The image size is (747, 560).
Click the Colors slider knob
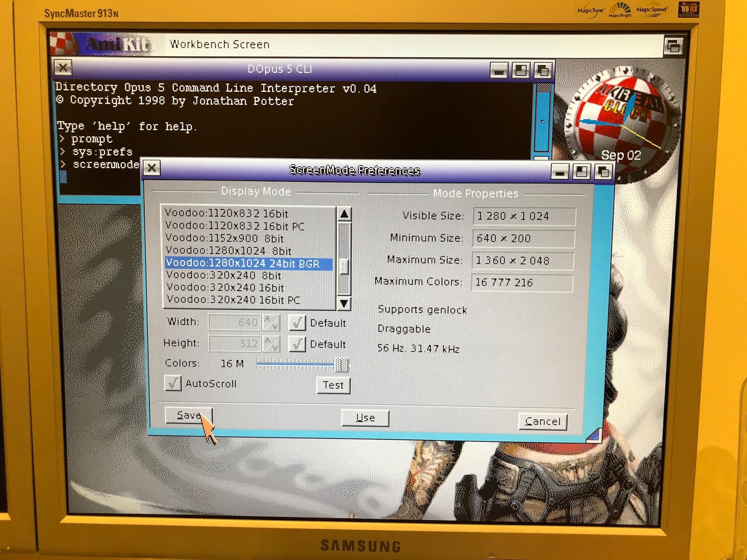[342, 364]
